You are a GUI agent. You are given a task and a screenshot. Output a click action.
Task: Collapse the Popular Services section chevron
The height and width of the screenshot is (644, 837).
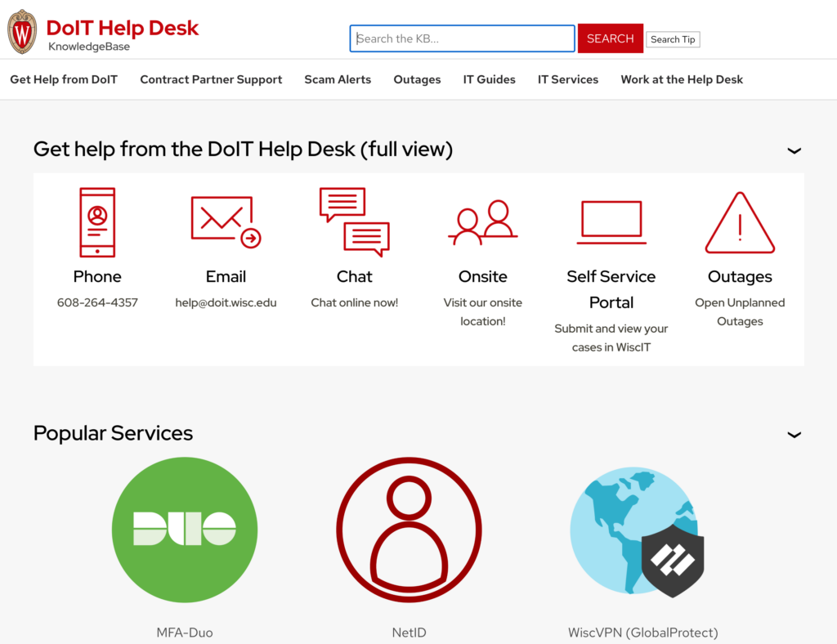[794, 435]
